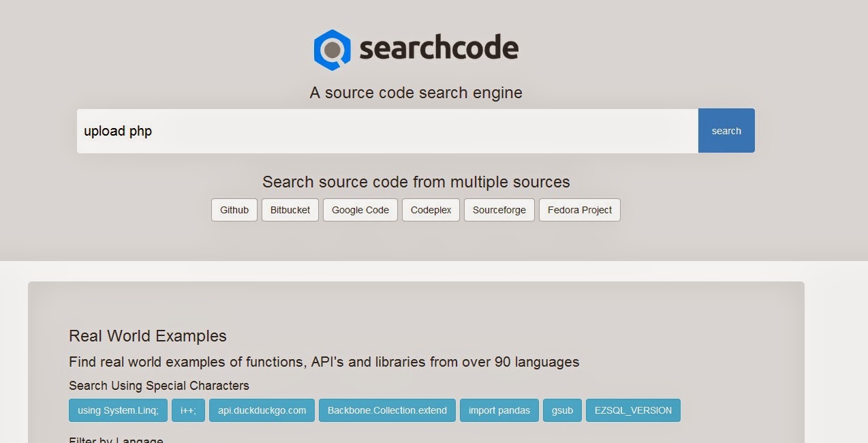Choose the Fedora Project source button
The image size is (868, 443).
pyautogui.click(x=580, y=210)
